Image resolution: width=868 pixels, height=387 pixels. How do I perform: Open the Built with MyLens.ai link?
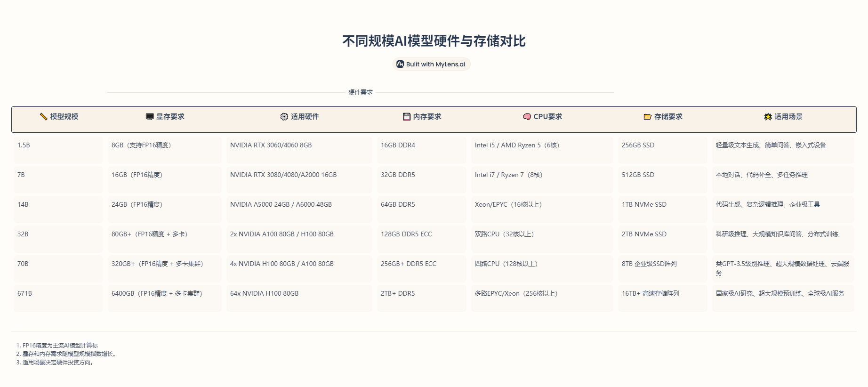click(x=435, y=64)
